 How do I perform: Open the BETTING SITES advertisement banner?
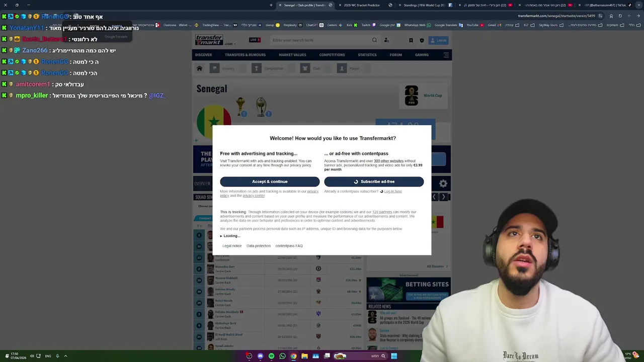pos(409,290)
